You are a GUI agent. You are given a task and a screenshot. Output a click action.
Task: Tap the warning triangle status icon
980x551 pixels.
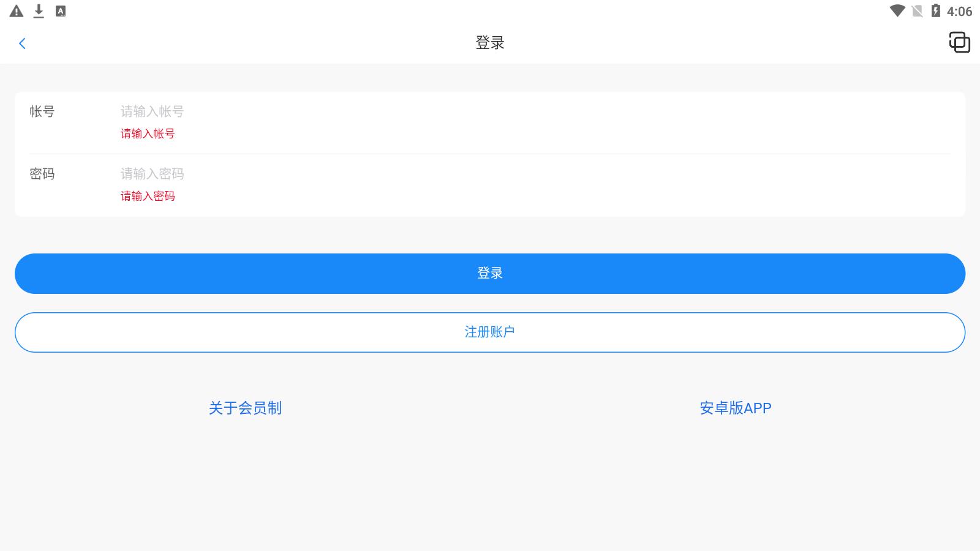pyautogui.click(x=17, y=11)
